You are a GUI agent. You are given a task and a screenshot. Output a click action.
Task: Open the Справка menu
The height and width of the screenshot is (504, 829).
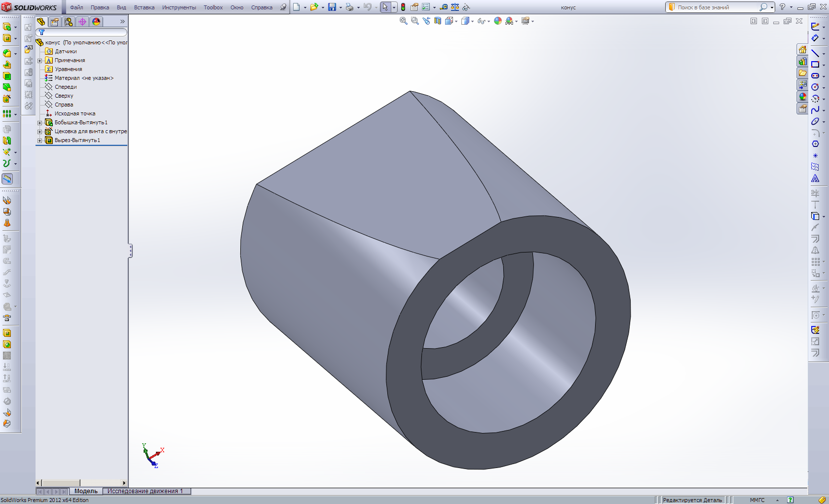[262, 7]
